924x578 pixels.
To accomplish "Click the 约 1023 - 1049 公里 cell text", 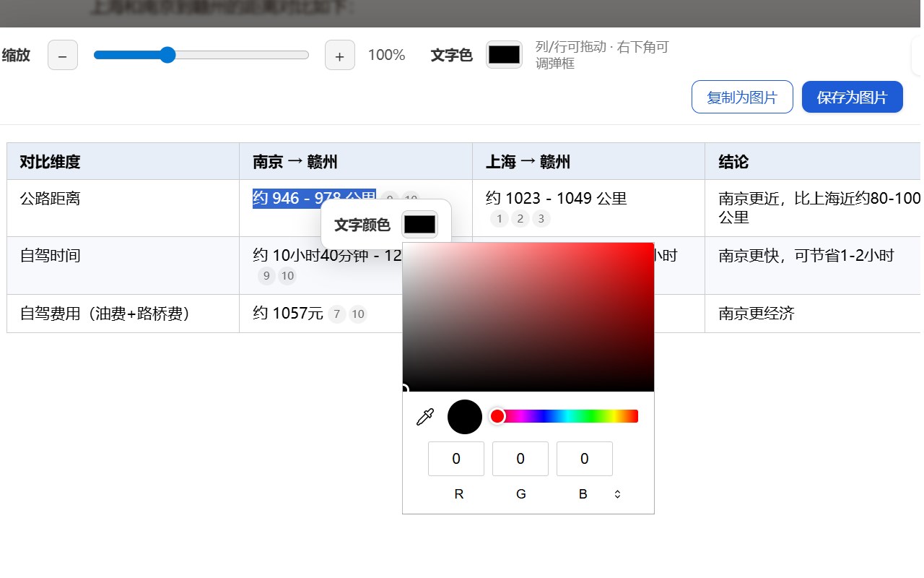I will [x=556, y=198].
